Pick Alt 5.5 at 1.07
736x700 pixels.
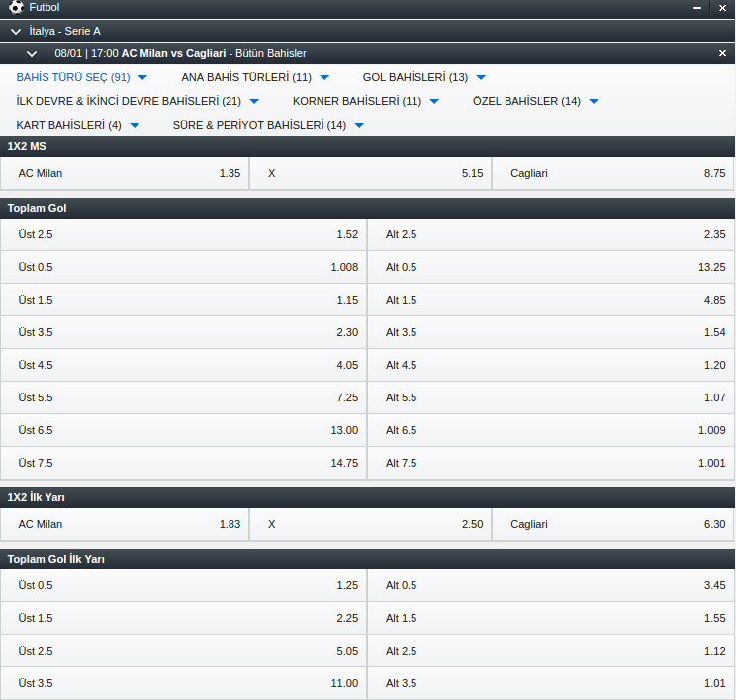pyautogui.click(x=551, y=397)
